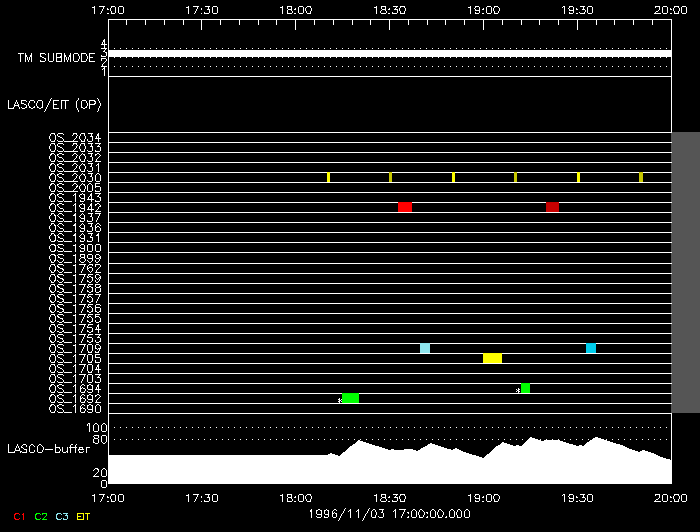Click the bright cyan block near 19:30
Screen dimensions: 700x532
591,348
